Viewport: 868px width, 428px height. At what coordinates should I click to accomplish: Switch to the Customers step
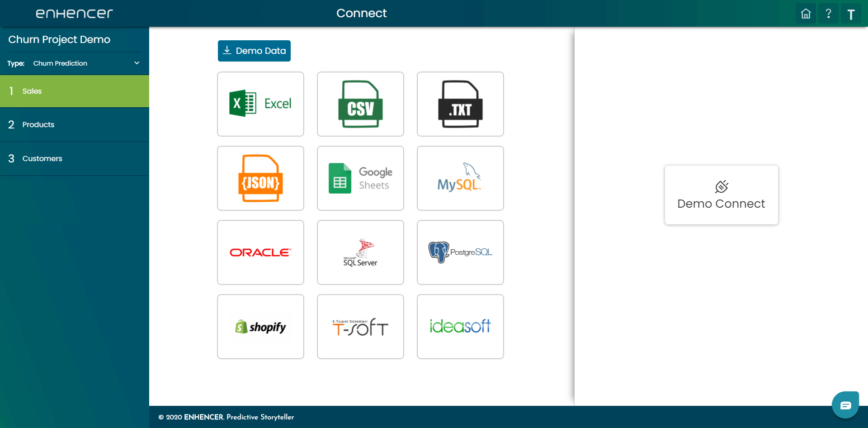click(x=75, y=159)
